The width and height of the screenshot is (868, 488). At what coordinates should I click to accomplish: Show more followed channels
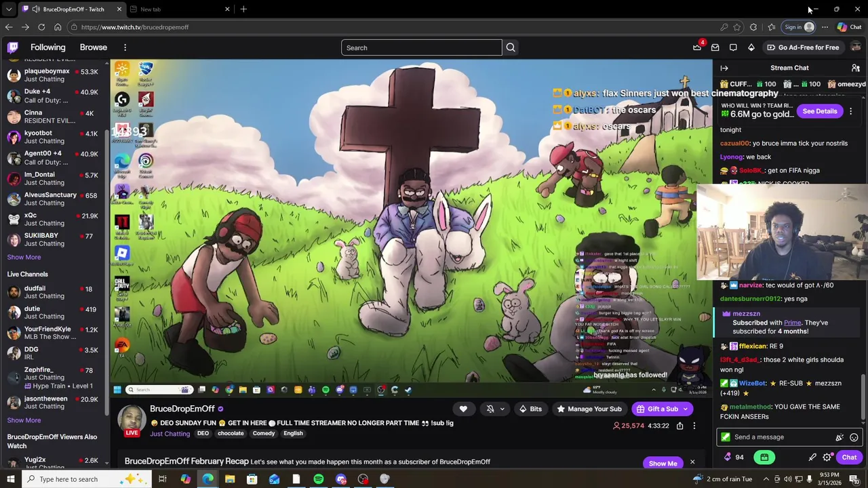(24, 258)
